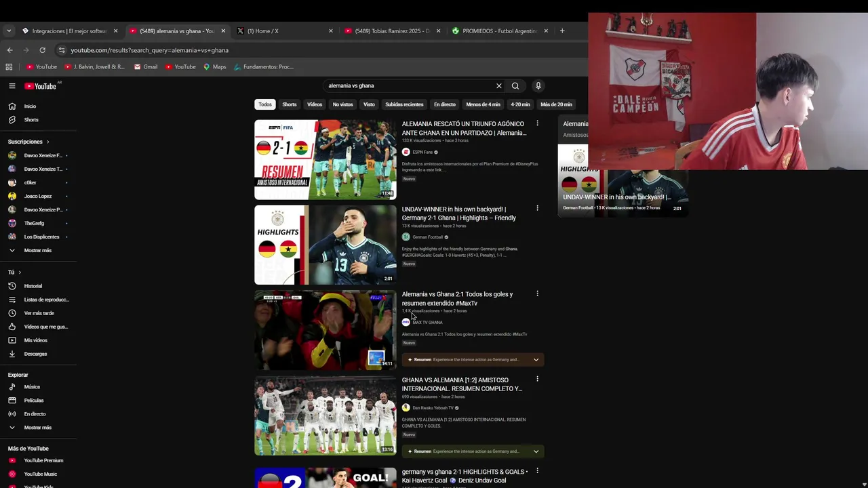The width and height of the screenshot is (868, 488).
Task: Open the browser apps grid icon
Action: point(9,67)
